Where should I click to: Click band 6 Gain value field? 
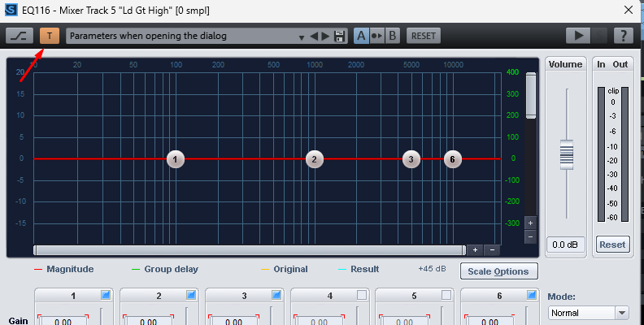point(490,320)
